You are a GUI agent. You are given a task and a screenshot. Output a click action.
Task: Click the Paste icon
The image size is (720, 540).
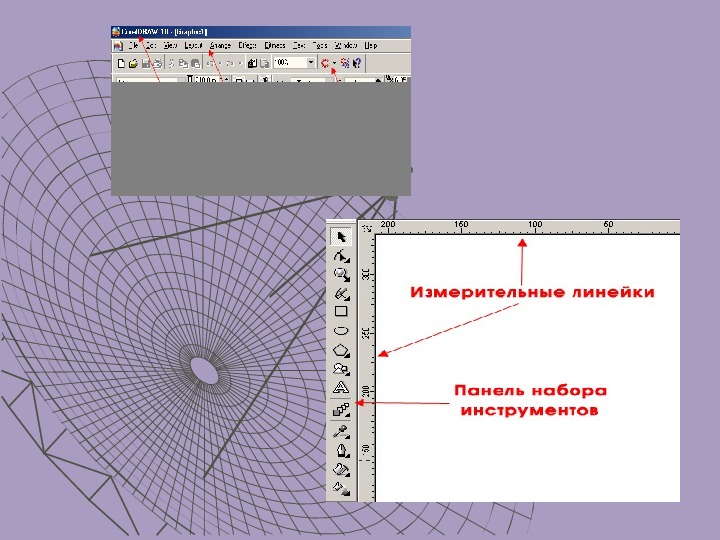click(x=195, y=63)
